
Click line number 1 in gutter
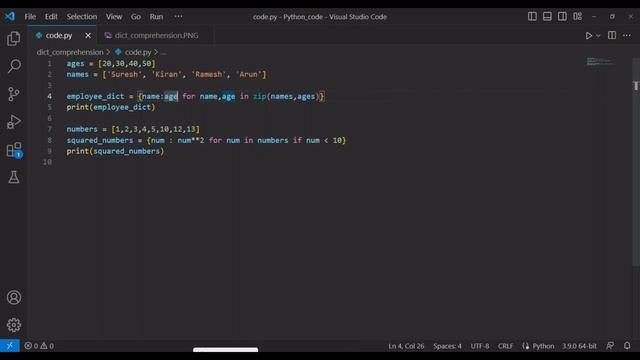point(49,64)
